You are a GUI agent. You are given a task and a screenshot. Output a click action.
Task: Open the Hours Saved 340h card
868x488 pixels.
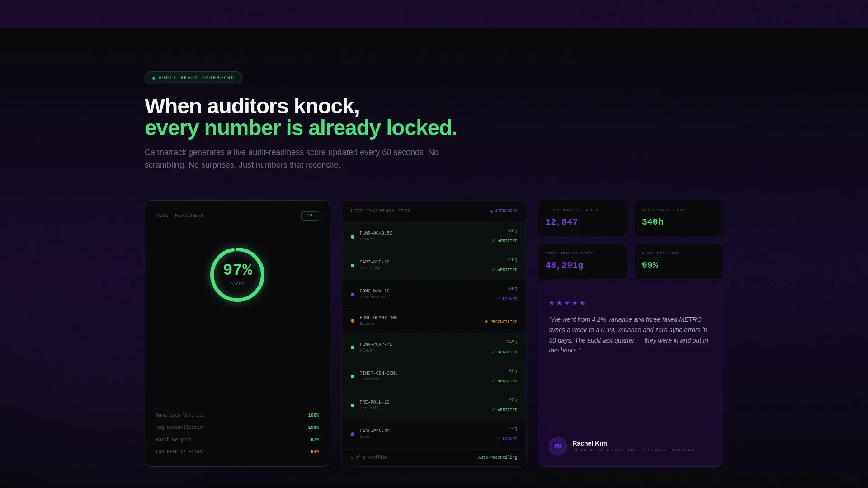(679, 218)
